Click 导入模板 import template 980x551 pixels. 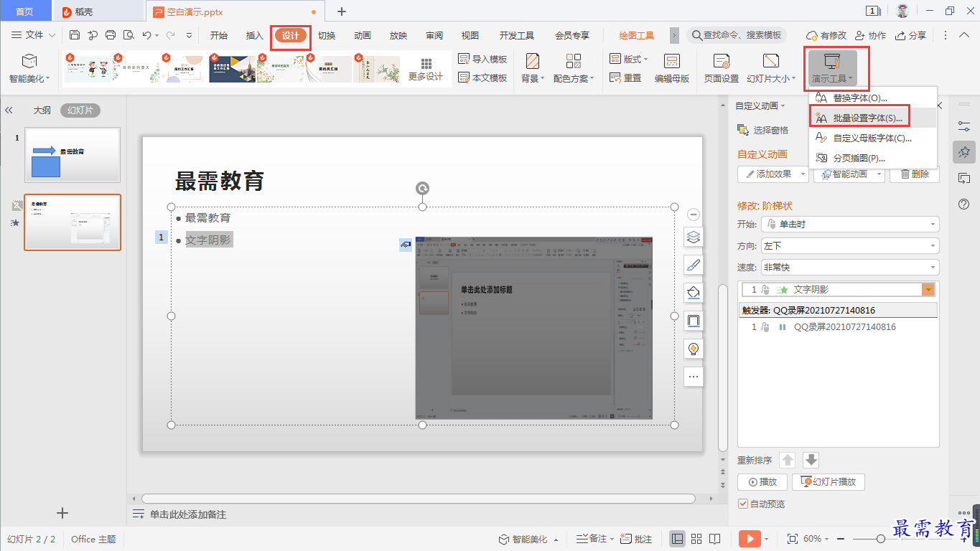point(482,60)
